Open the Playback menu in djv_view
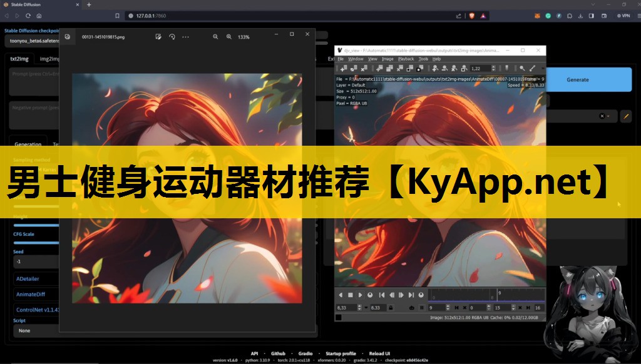Viewport: 641px width, 364px height. coord(406,59)
